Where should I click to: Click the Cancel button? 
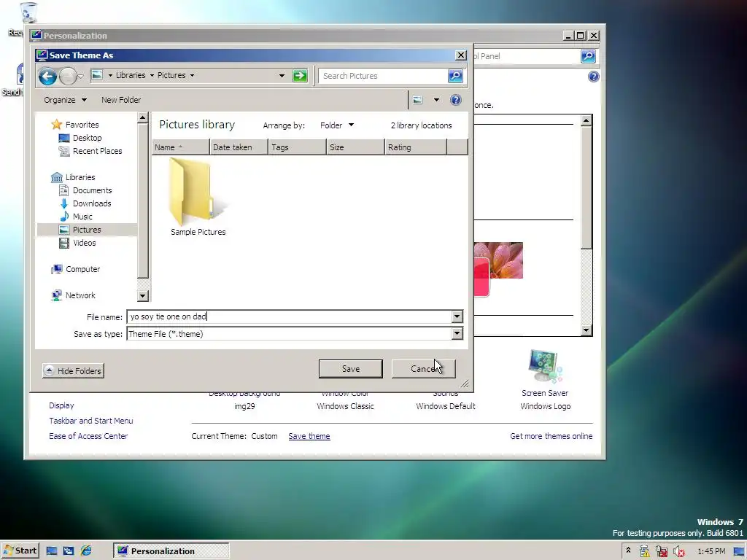(x=424, y=369)
